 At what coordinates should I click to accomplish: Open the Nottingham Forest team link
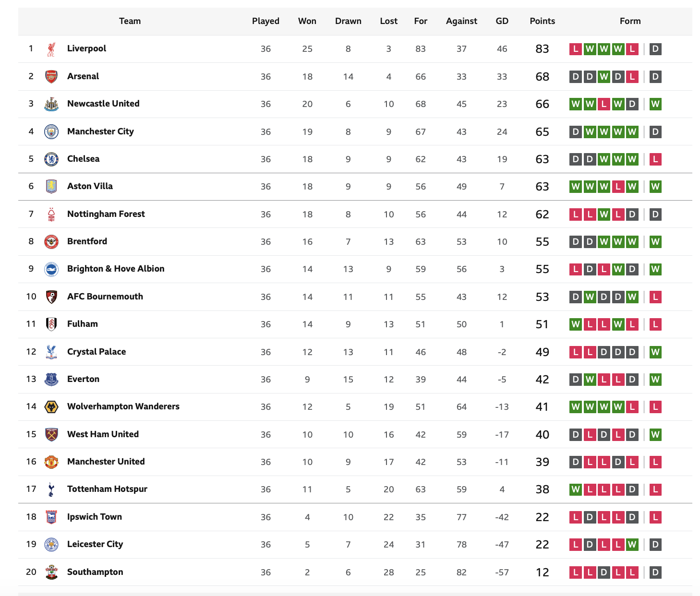[106, 214]
